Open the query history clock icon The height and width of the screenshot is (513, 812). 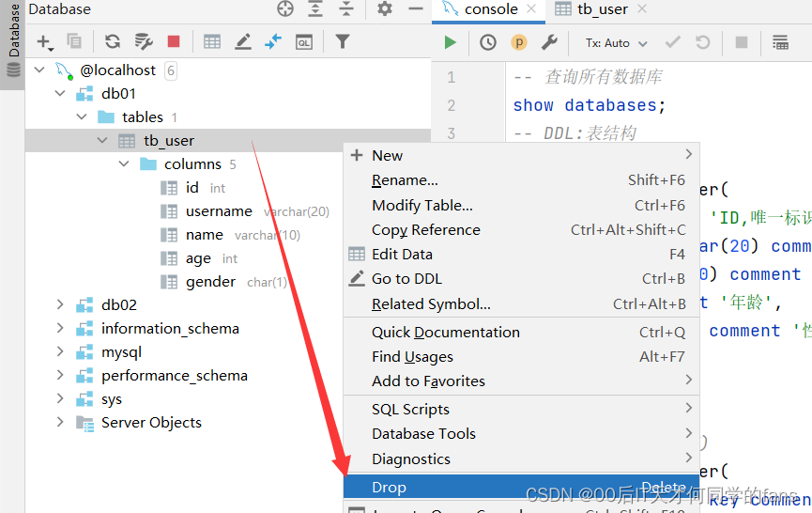click(x=488, y=42)
